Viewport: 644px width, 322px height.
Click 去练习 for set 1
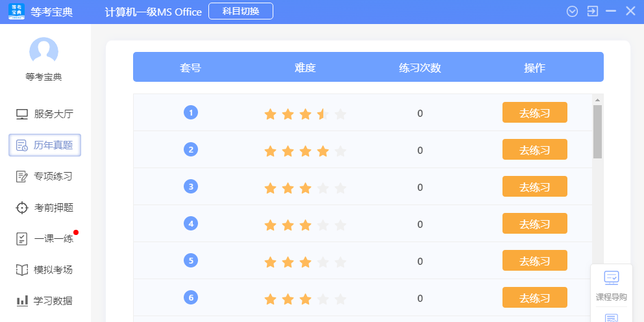[535, 112]
